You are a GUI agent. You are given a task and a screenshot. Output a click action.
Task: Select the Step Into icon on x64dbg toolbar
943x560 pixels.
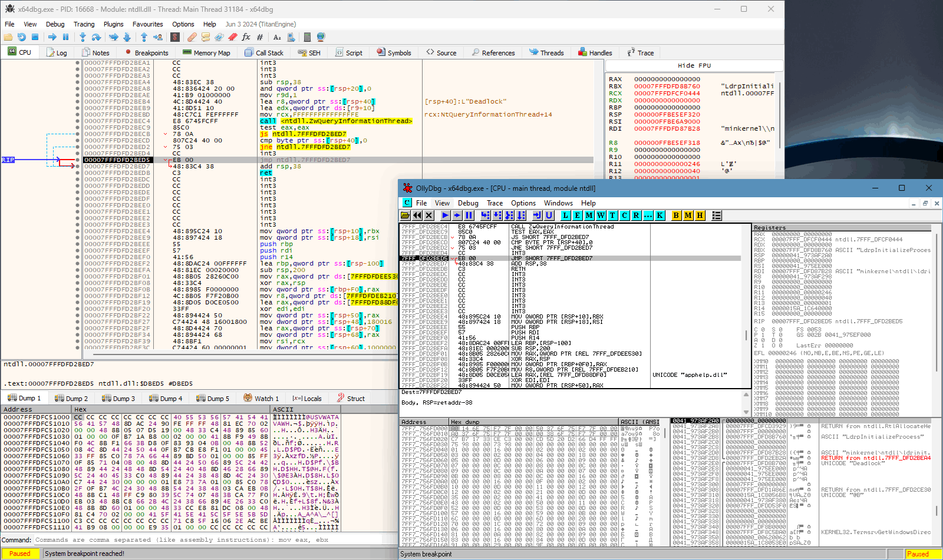pos(83,37)
